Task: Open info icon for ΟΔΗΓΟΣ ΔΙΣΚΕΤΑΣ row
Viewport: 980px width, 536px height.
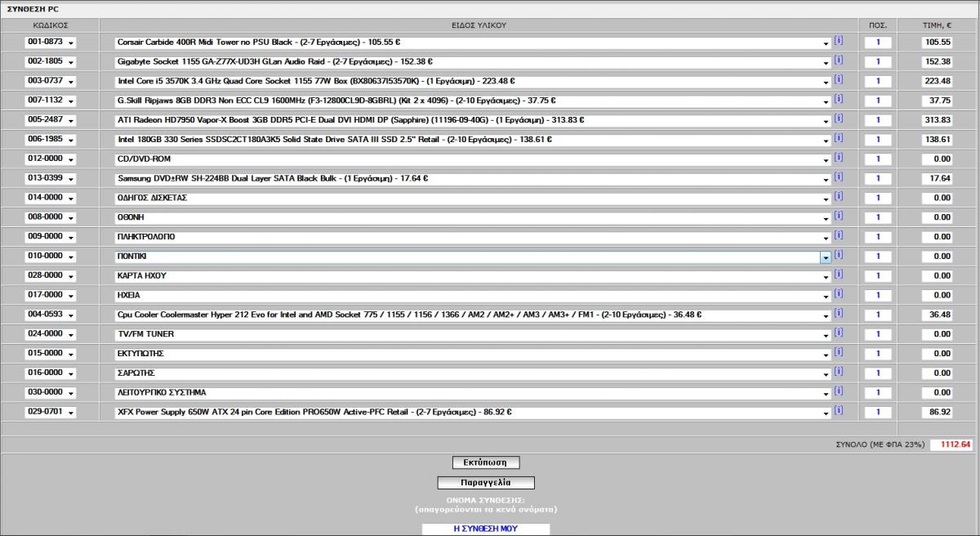Action: click(x=838, y=197)
